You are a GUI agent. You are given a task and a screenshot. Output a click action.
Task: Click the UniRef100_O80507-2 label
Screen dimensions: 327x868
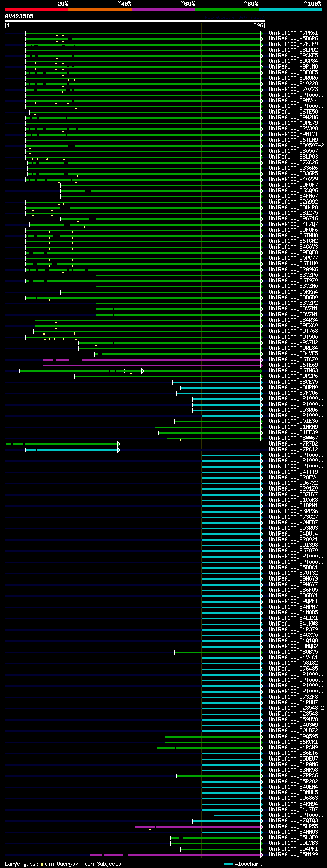pos(296,146)
